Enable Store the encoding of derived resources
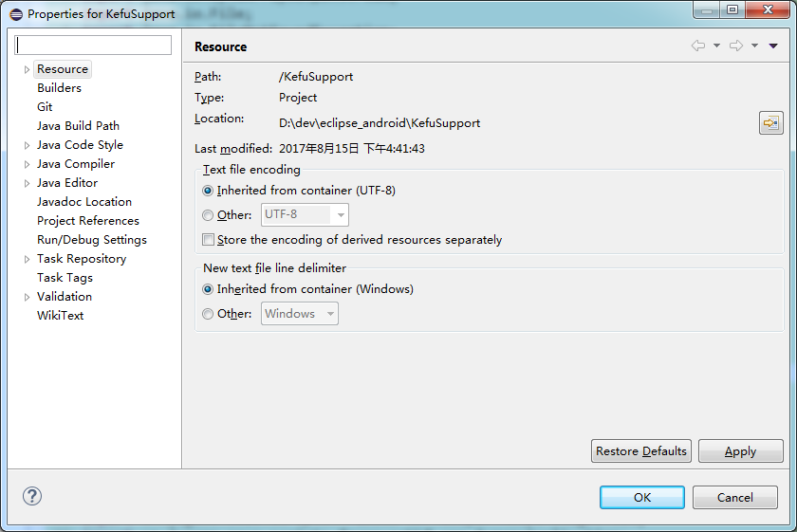This screenshot has height=532, width=797. coord(208,239)
